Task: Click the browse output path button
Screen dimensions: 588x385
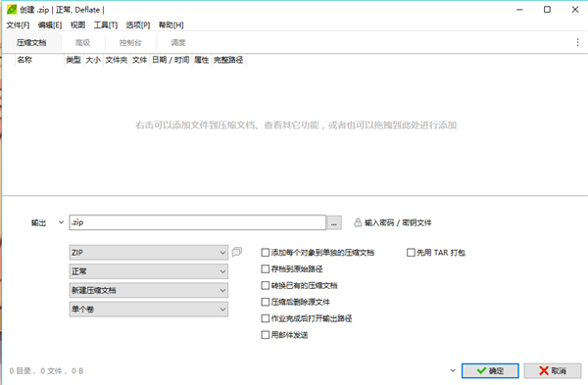Action: 334,222
